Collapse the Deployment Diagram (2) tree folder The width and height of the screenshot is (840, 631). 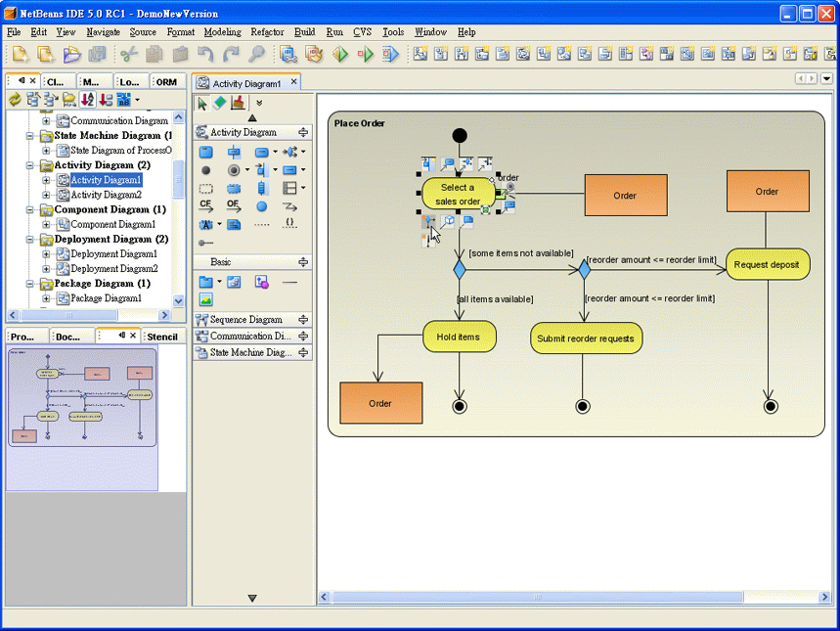tap(29, 240)
